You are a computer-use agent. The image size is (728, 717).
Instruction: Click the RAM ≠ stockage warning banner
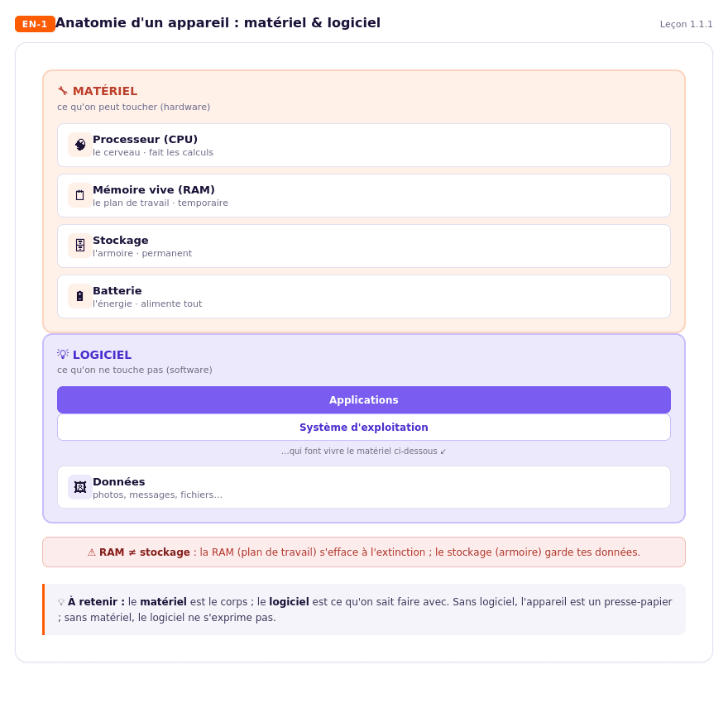click(364, 552)
